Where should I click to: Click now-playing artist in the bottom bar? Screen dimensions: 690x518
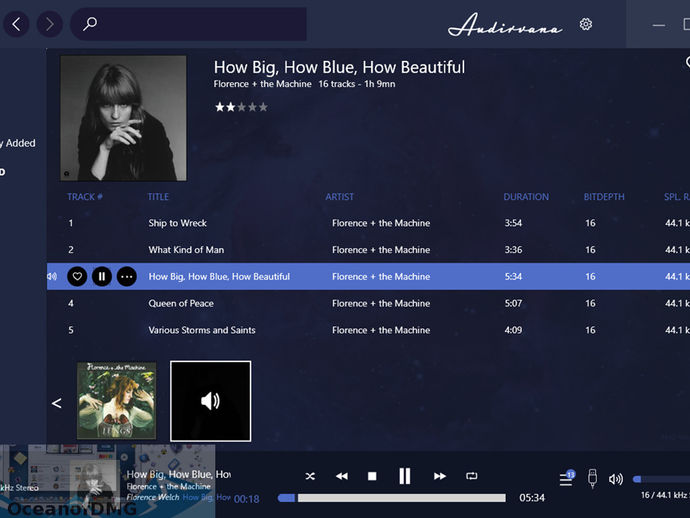[x=169, y=486]
